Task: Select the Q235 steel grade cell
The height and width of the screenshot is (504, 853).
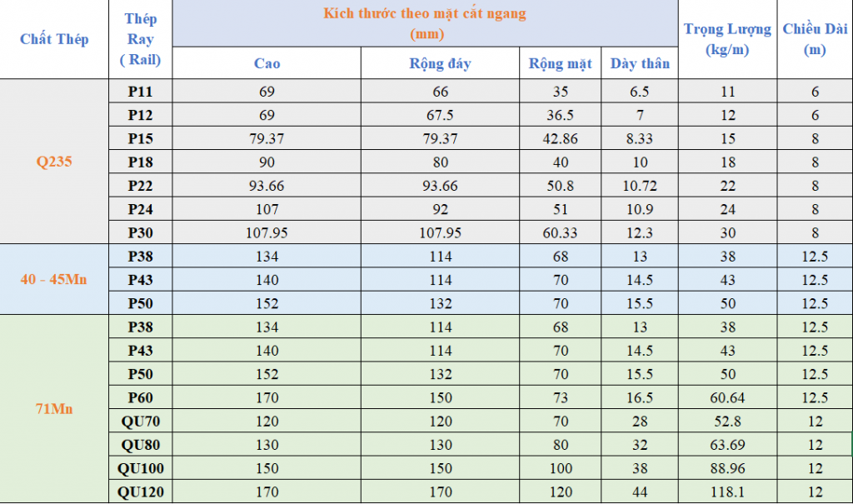Action: pyautogui.click(x=54, y=161)
